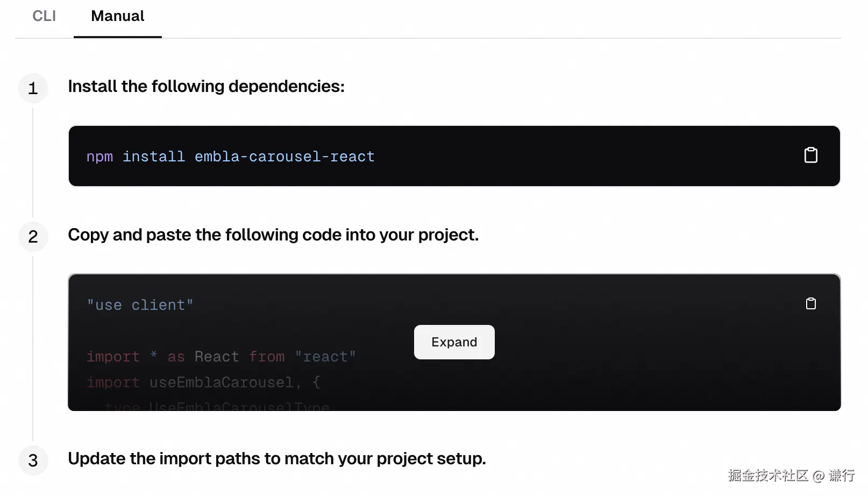Click the "import * as React" line
This screenshot has width=868, height=496.
(162, 357)
